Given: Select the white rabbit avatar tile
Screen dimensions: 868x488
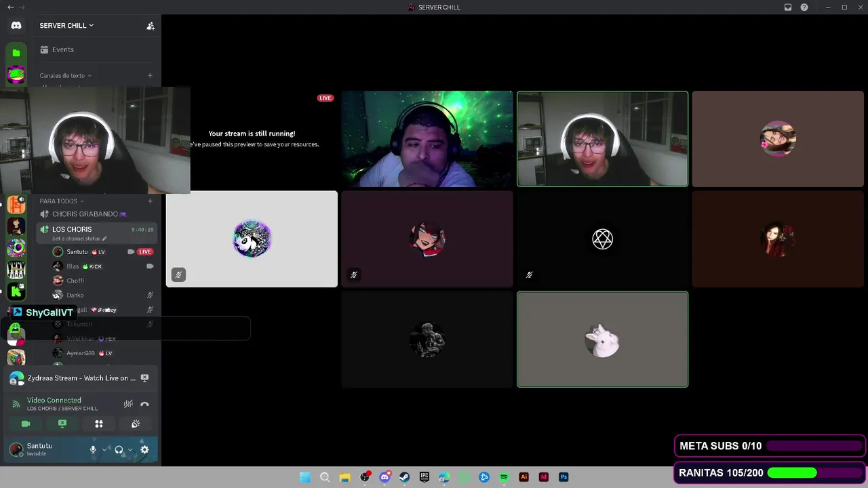Looking at the screenshot, I should pos(603,340).
